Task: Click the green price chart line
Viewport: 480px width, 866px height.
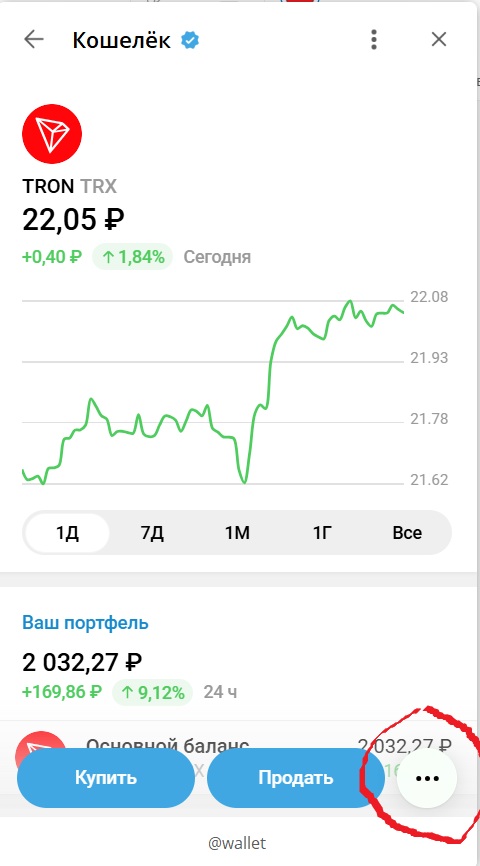Action: click(213, 392)
